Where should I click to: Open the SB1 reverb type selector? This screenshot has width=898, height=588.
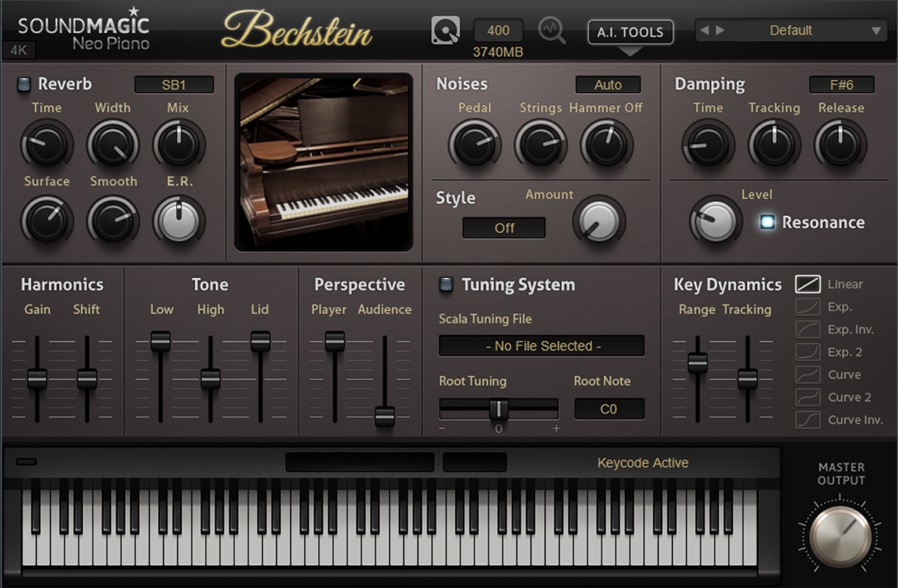coord(174,85)
